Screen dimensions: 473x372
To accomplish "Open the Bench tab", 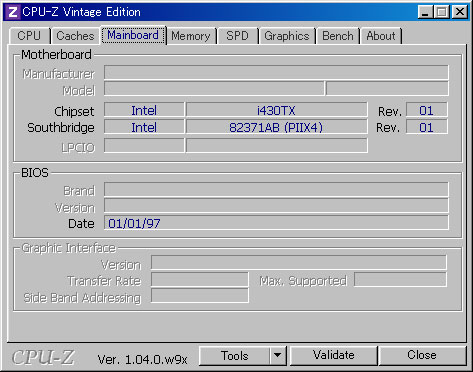I will click(x=338, y=36).
